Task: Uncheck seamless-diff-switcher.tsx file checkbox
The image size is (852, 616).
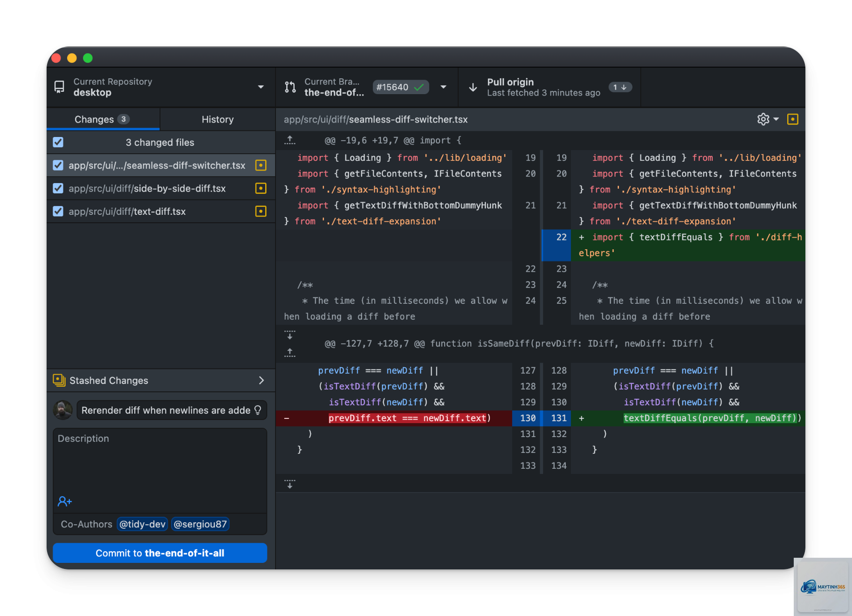Action: (58, 165)
